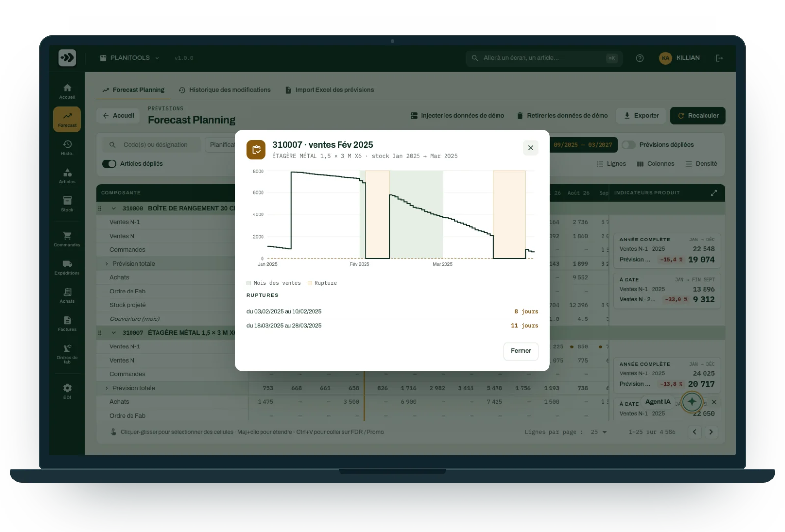Image resolution: width=785 pixels, height=532 pixels.
Task: Open Histo. in the sidebar
Action: (x=67, y=148)
